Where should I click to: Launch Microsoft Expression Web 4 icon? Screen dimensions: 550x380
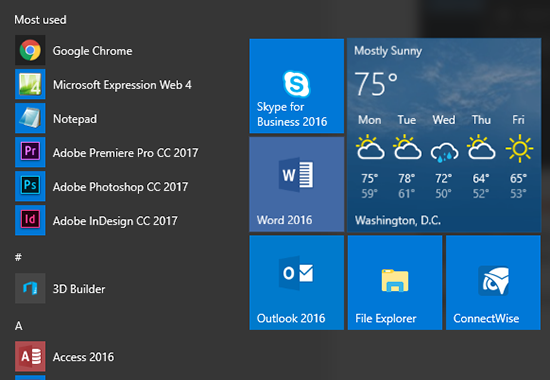point(30,84)
